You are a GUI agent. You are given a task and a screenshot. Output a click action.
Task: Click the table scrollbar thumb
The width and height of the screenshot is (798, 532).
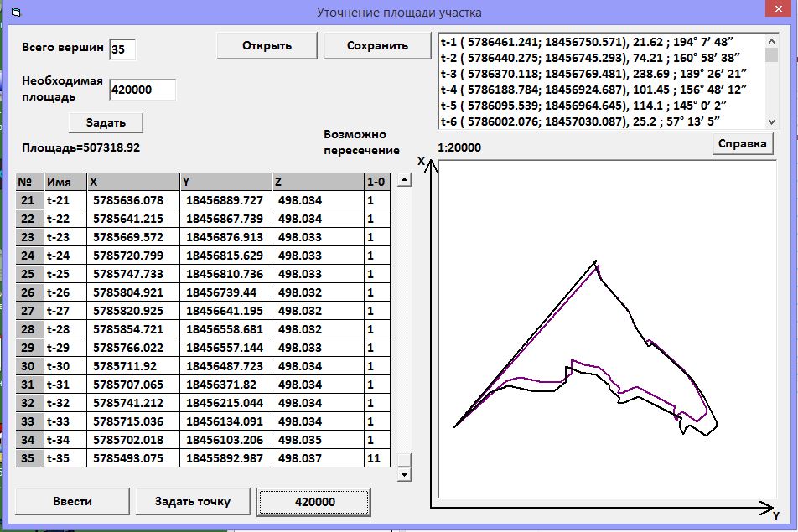coord(404,460)
